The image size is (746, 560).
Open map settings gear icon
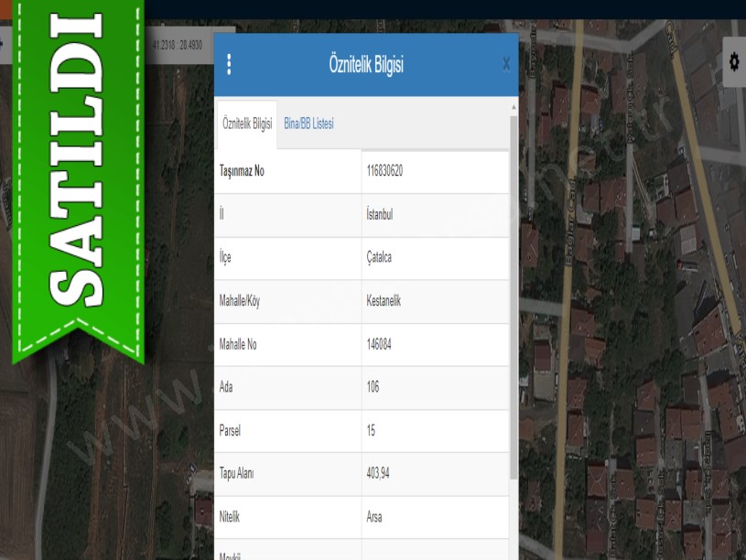tap(733, 62)
